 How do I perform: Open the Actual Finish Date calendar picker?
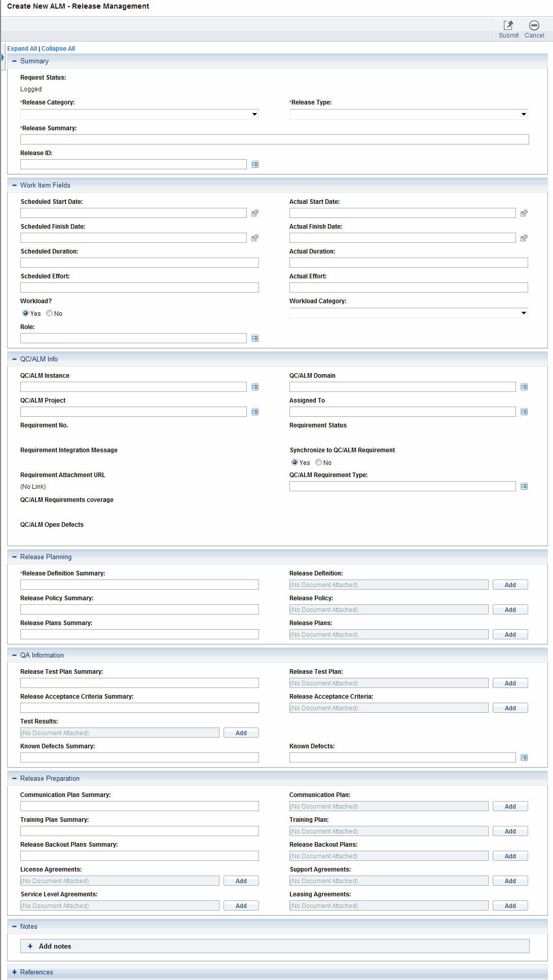(x=524, y=238)
